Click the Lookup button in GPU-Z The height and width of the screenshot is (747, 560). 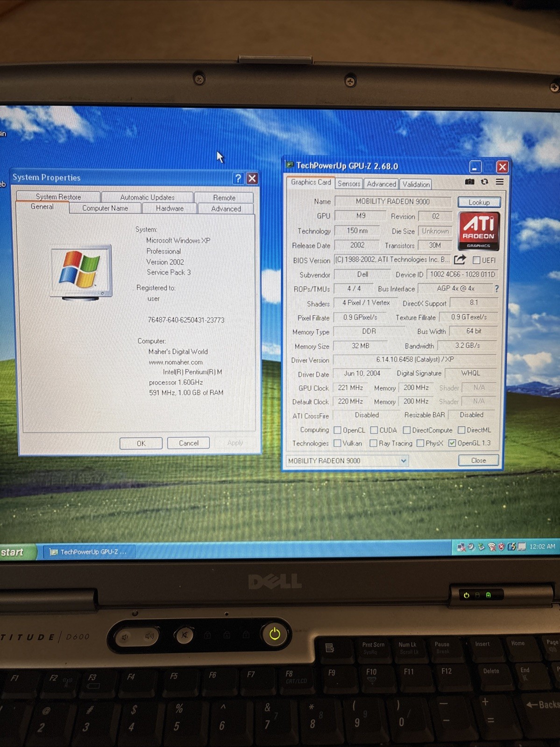pyautogui.click(x=479, y=202)
